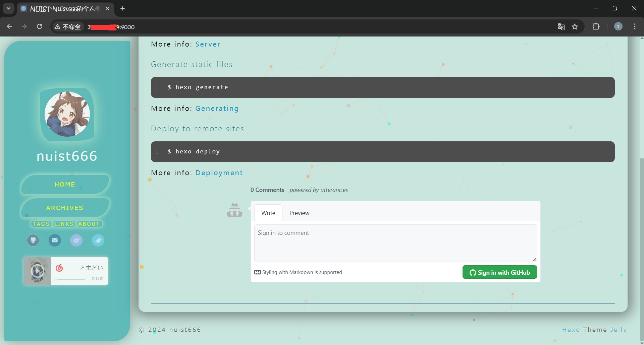Click the music player progress bar
The image size is (644, 345).
pyautogui.click(x=70, y=279)
